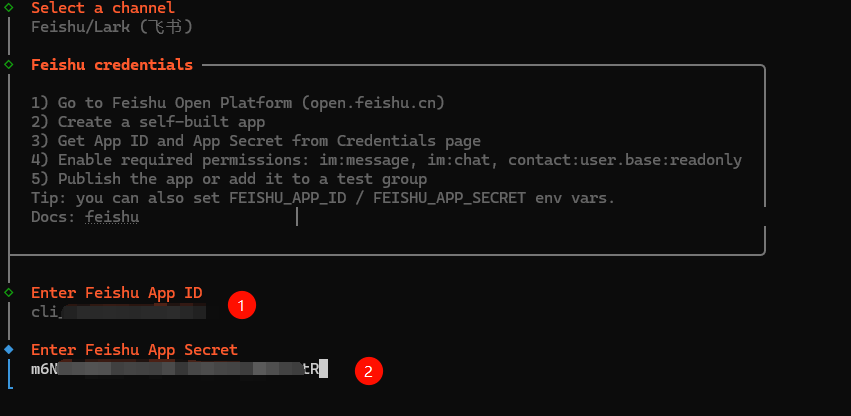Click the Tip line about env vars

click(x=323, y=198)
